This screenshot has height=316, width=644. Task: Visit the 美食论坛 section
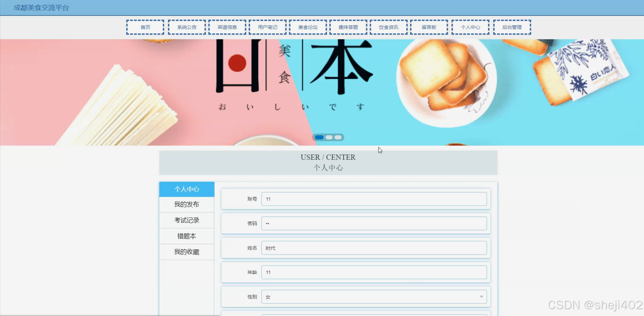point(308,27)
